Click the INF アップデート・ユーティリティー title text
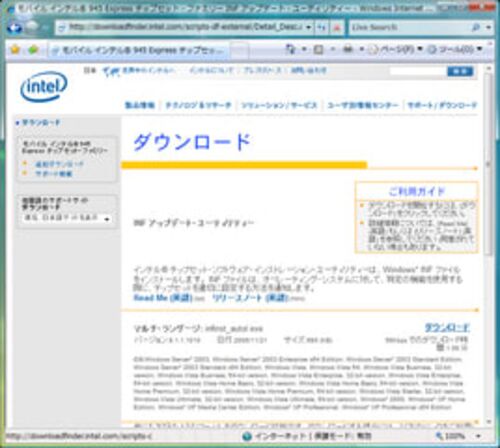Viewport: 500px width, 448px height. pos(193,223)
